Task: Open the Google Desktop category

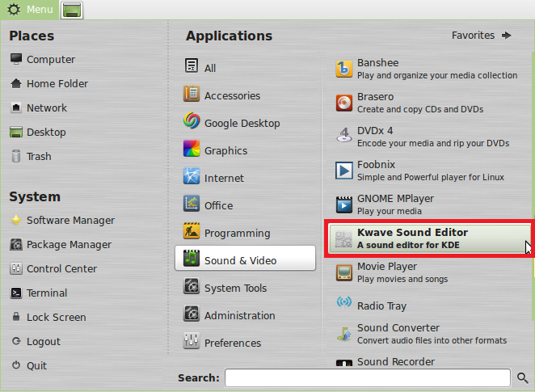Action: coord(245,123)
